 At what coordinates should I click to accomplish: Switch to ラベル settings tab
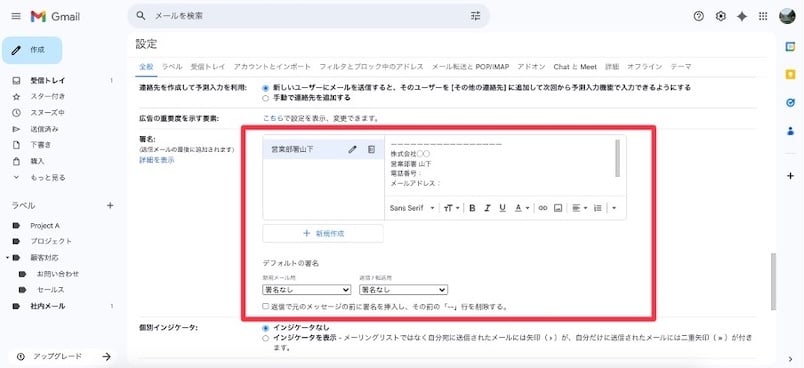(172, 67)
